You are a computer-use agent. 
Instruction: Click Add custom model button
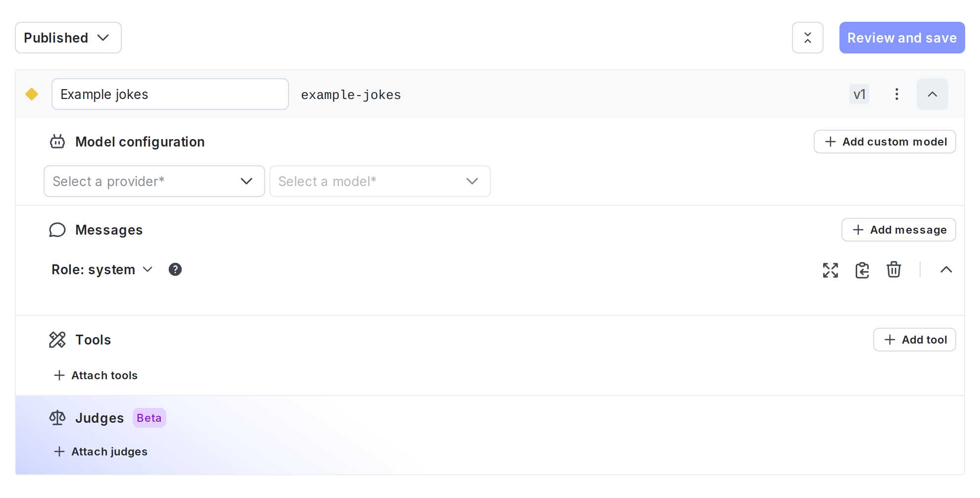point(884,142)
